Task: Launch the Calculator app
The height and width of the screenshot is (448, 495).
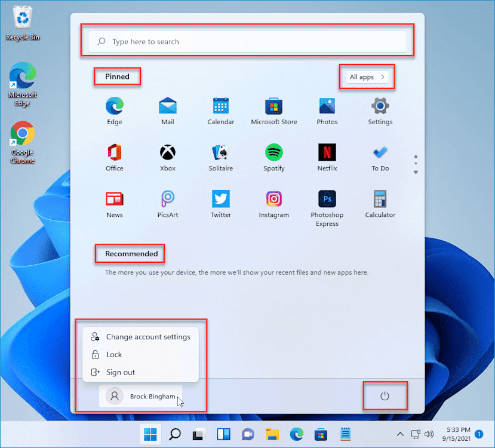Action: coord(380,204)
